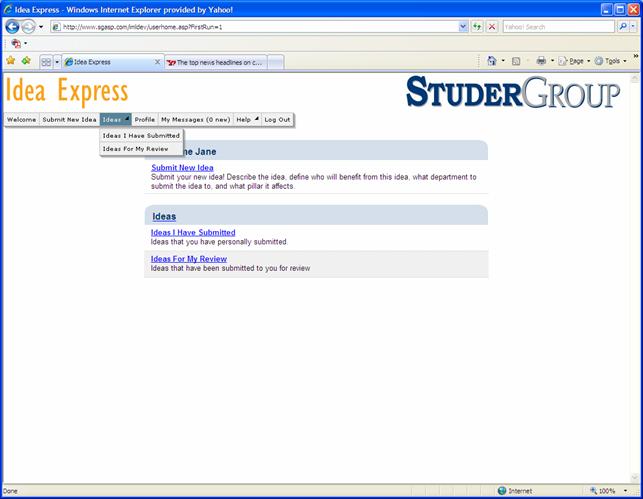Open the Profile navigation item

pyautogui.click(x=145, y=119)
